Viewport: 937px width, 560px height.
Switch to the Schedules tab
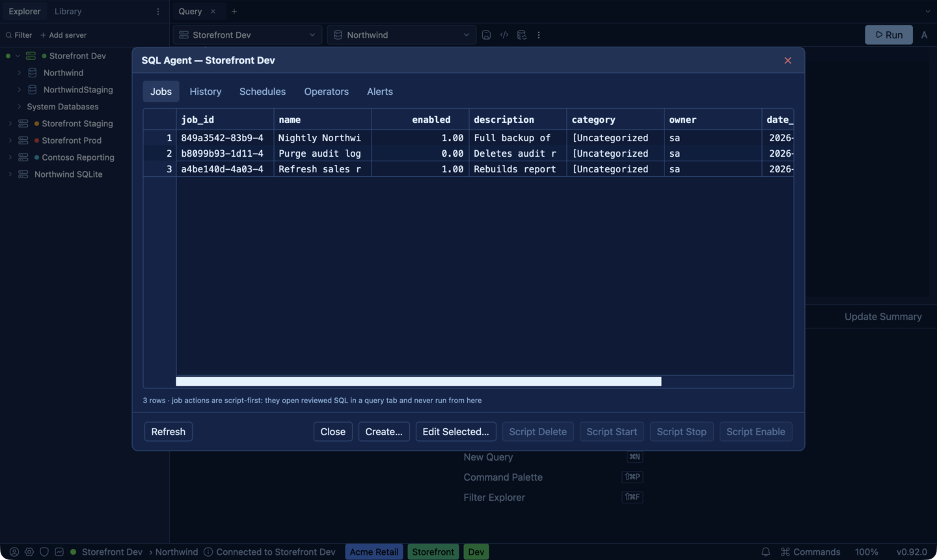tap(262, 92)
